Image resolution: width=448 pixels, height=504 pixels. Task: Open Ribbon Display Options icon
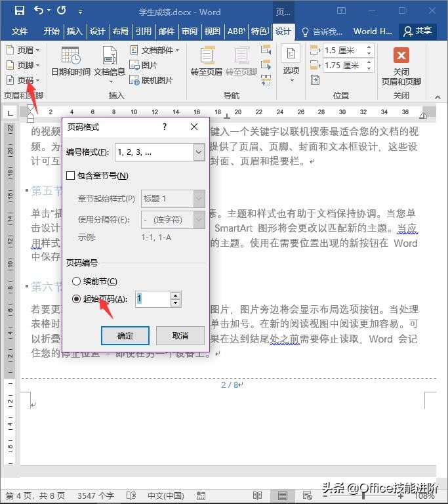pyautogui.click(x=341, y=11)
